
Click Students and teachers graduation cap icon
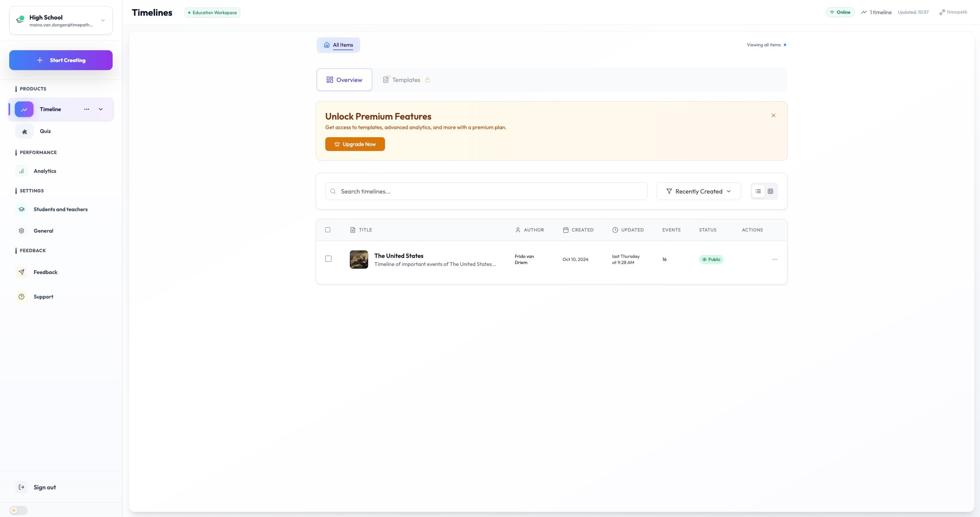tap(21, 209)
